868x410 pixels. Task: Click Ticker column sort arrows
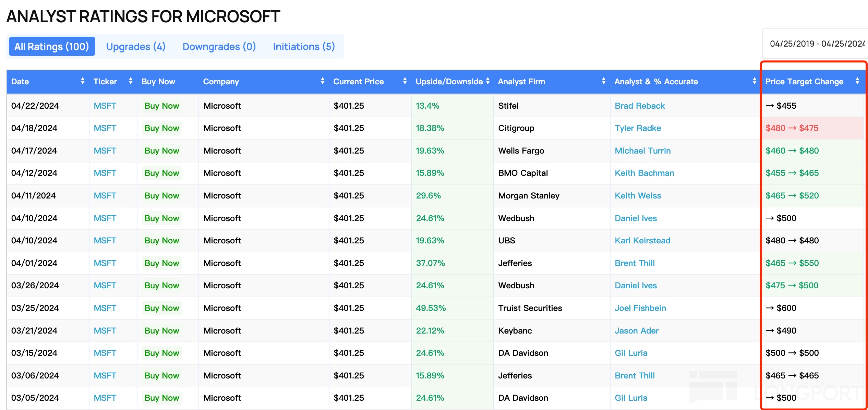click(x=130, y=81)
